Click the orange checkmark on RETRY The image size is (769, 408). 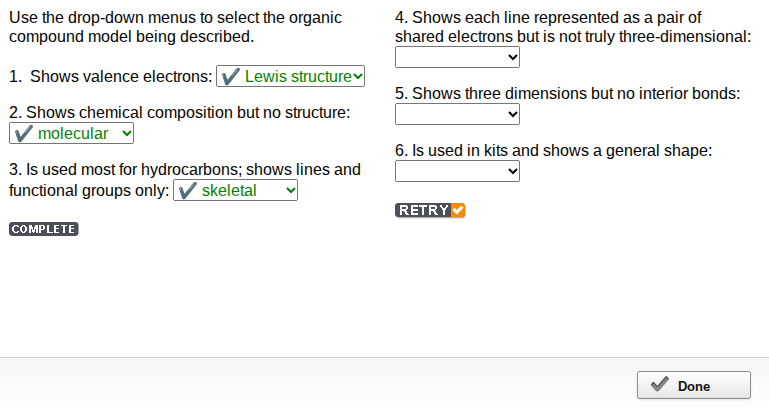click(x=458, y=210)
